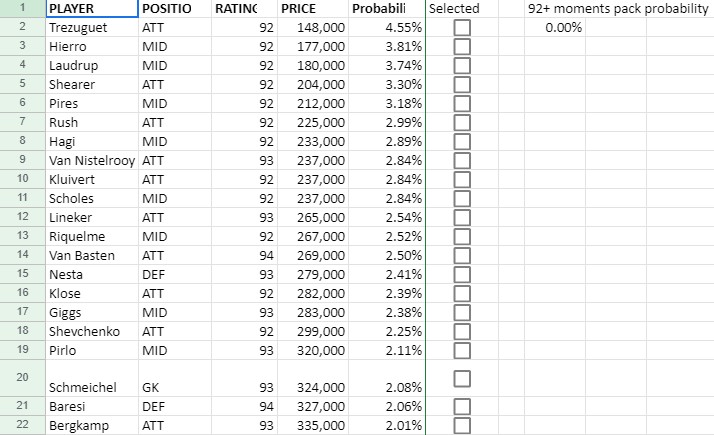This screenshot has height=435, width=714.
Task: Tick the checkbox in Pirlo's row
Action: click(462, 351)
